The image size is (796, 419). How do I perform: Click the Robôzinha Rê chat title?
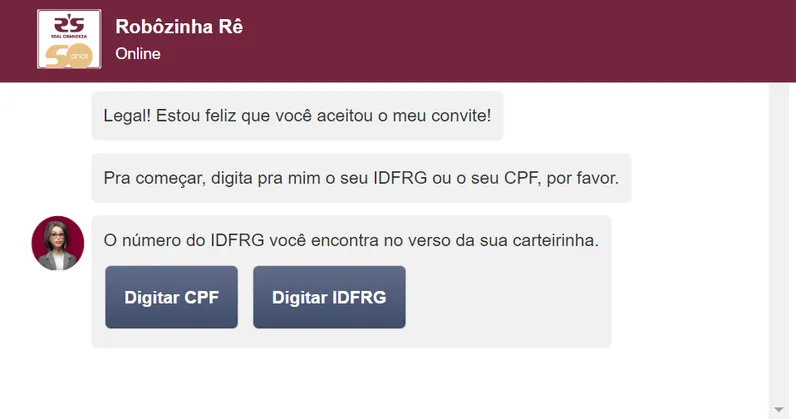179,27
